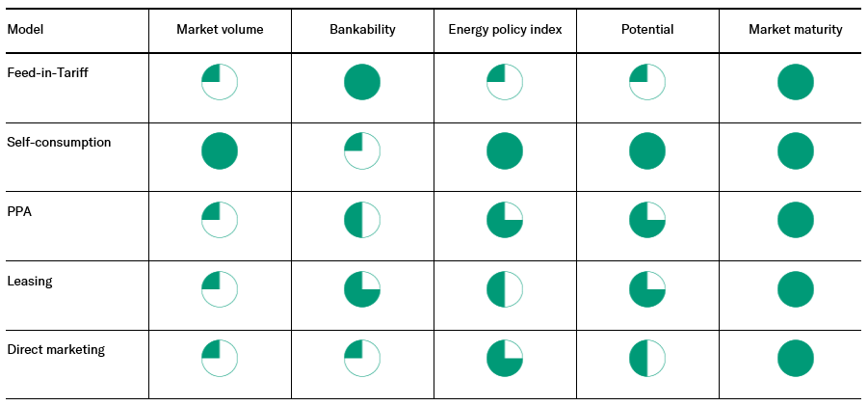868x406 pixels.
Task: Select Leasing Potential three-quarter pie icon
Action: coord(647,289)
